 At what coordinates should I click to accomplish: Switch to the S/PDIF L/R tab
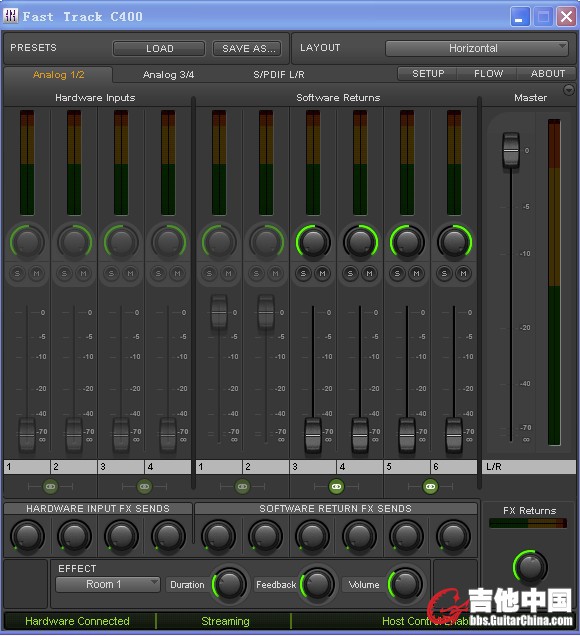[279, 75]
